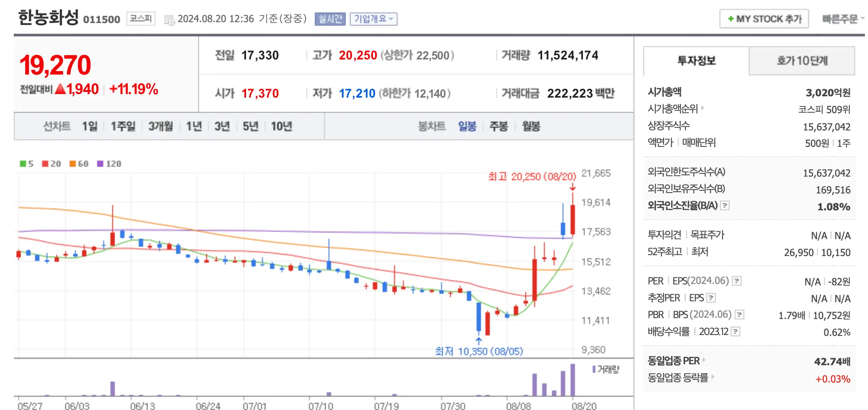The image size is (868, 410).
Task: Click the 전일 value 17,330
Action: point(260,55)
